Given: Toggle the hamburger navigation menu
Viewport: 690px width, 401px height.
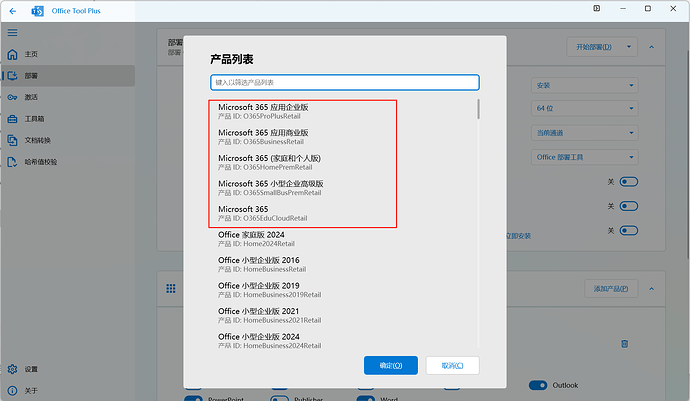Looking at the screenshot, I should point(12,33).
